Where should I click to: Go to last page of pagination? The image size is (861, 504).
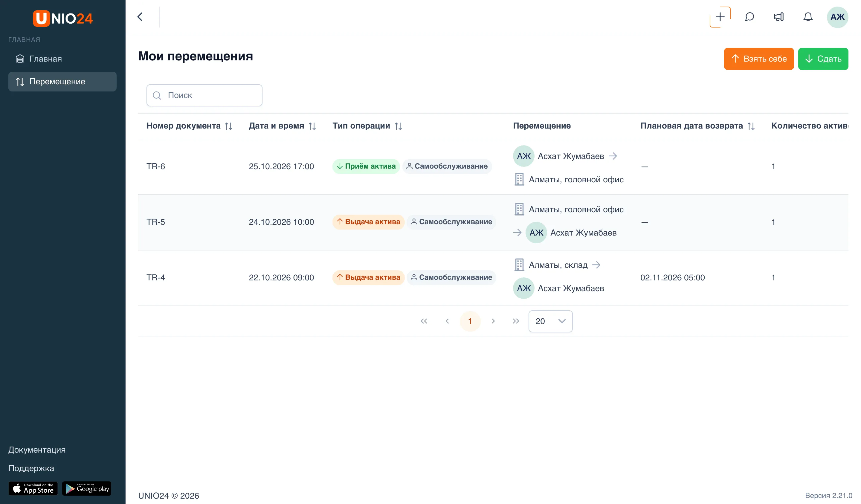coord(516,321)
